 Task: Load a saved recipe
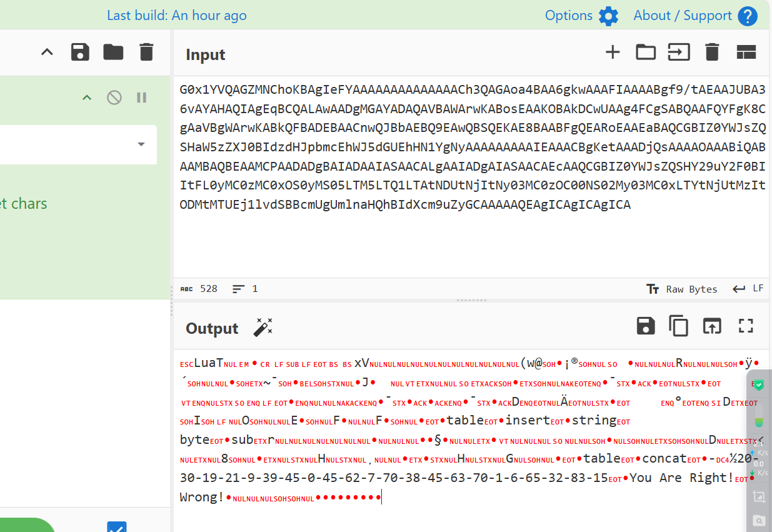[x=113, y=52]
